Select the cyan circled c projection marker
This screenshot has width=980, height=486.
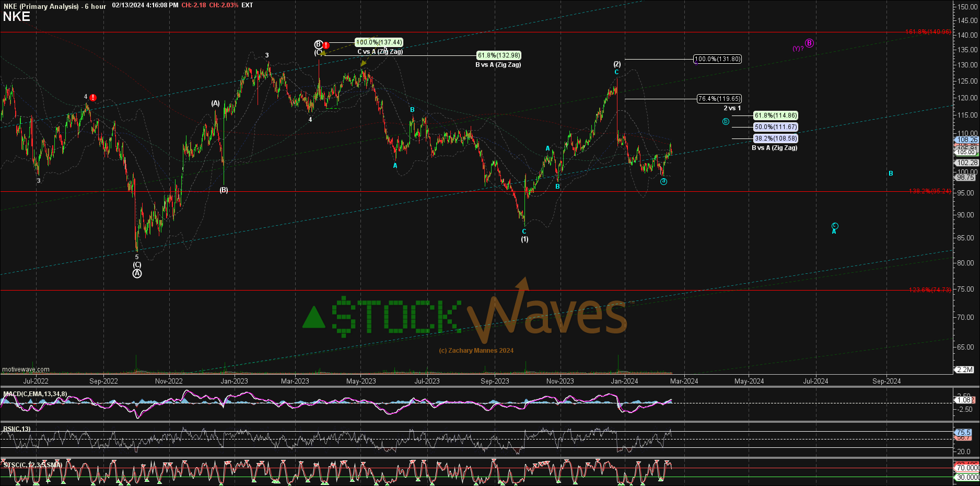click(x=835, y=226)
